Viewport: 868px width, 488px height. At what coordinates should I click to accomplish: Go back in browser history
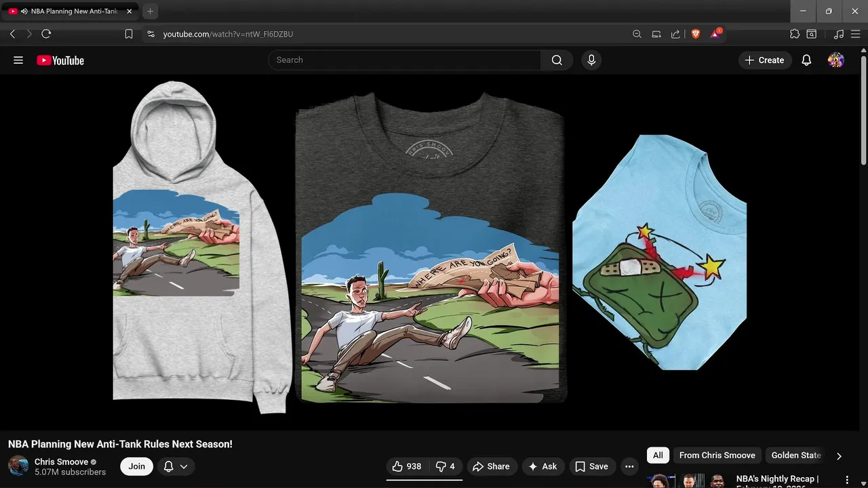[12, 34]
